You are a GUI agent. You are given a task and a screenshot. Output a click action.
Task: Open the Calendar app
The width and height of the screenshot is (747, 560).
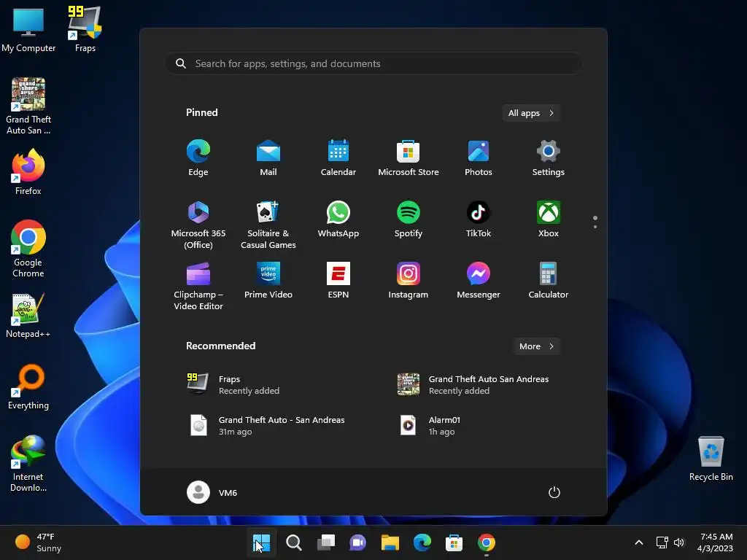(x=338, y=158)
